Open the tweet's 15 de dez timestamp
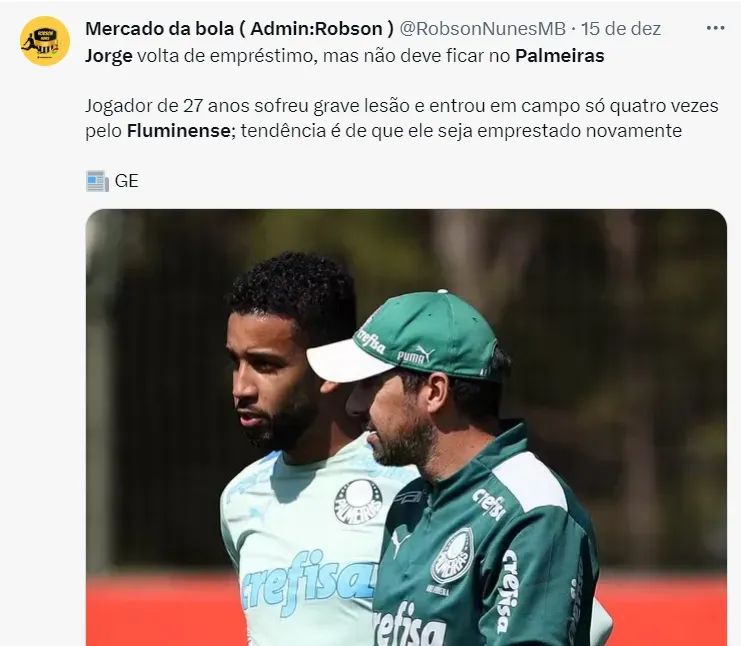Viewport: 741px width, 646px height. (x=620, y=29)
